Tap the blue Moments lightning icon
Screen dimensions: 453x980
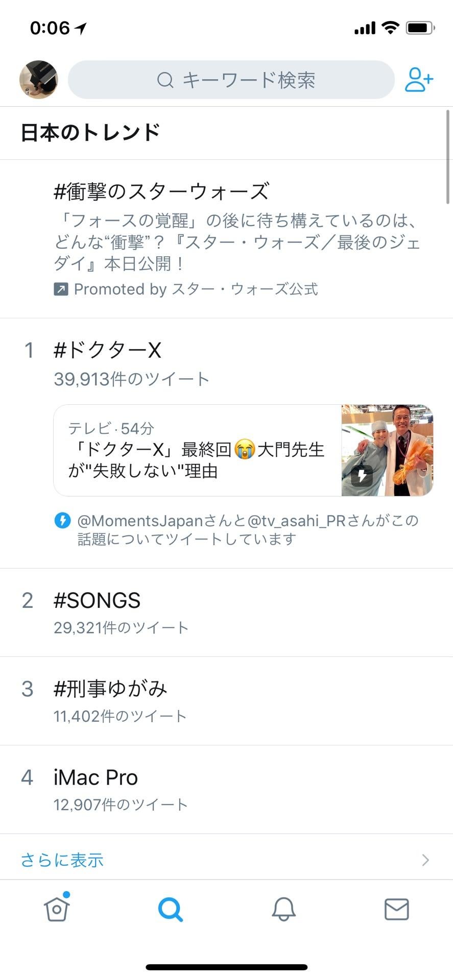tap(62, 521)
